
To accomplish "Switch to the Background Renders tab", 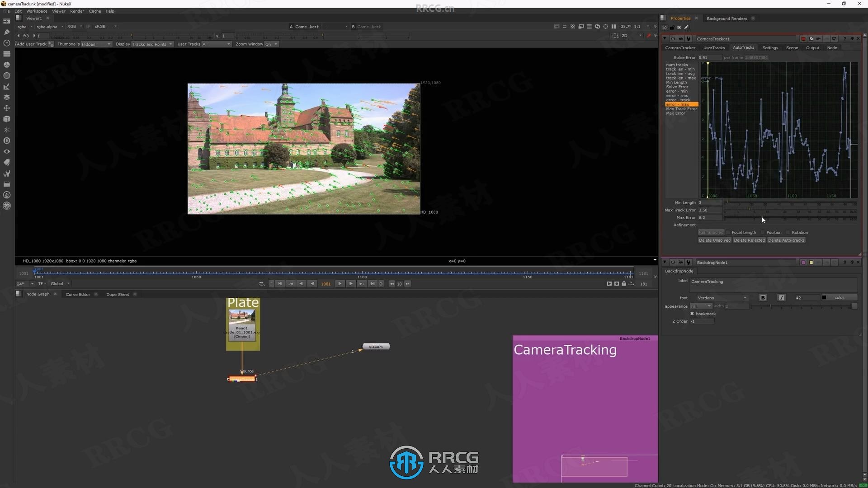I will (x=726, y=19).
